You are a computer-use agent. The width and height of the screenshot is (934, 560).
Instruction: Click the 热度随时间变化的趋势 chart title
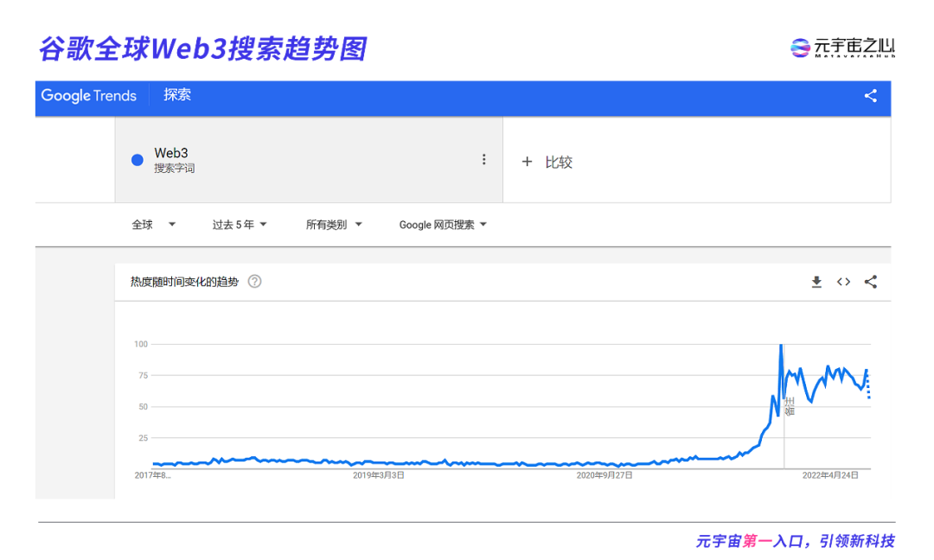(184, 282)
